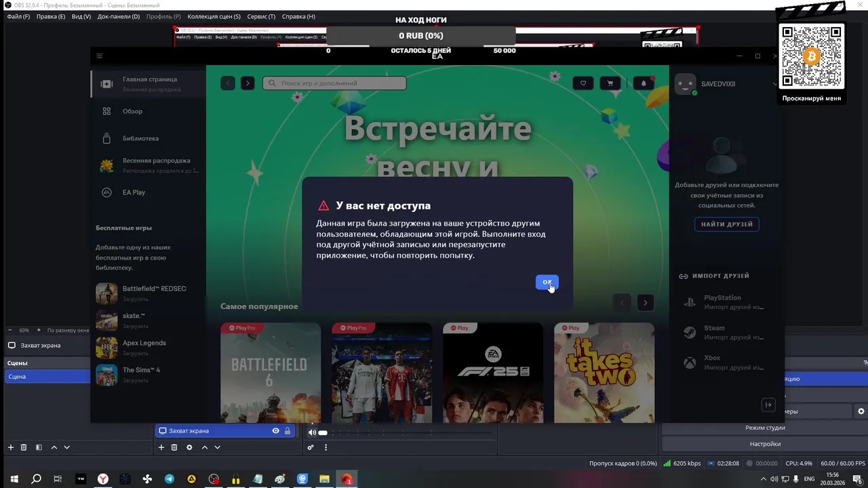
Task: Open selected source properties gear
Action: (189, 447)
